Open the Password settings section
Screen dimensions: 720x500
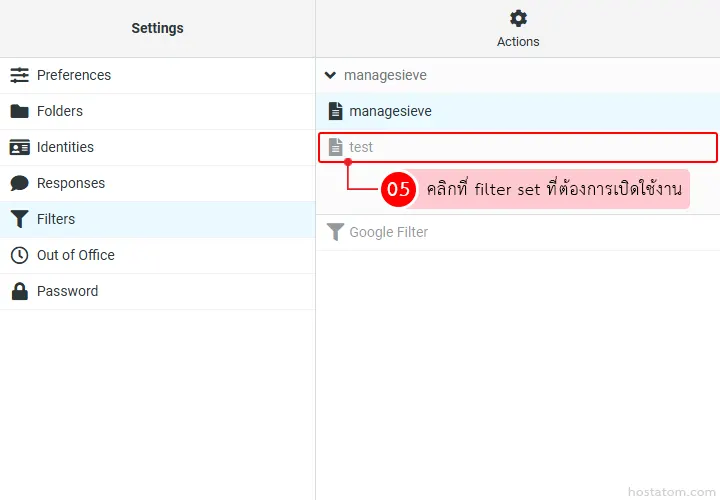(x=67, y=291)
